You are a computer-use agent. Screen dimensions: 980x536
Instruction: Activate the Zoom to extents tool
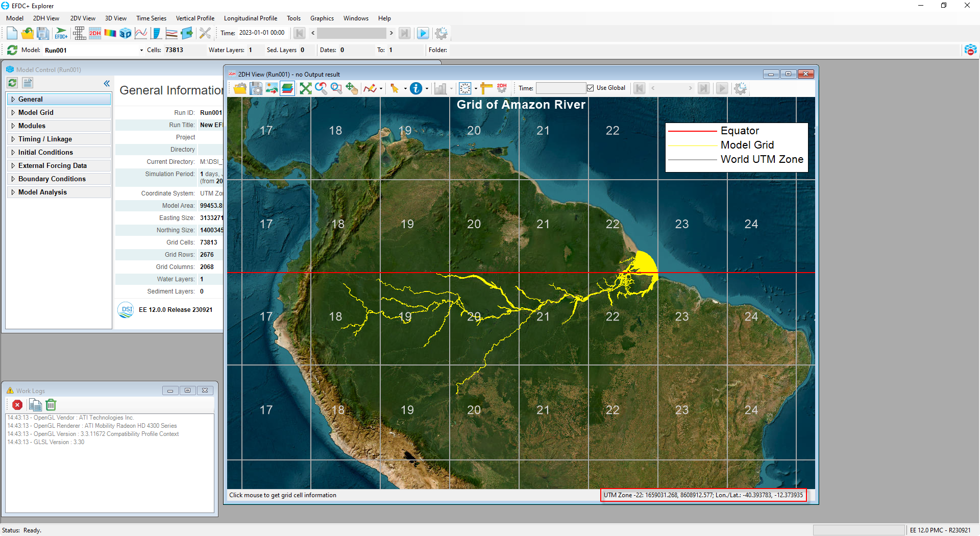[x=305, y=88]
